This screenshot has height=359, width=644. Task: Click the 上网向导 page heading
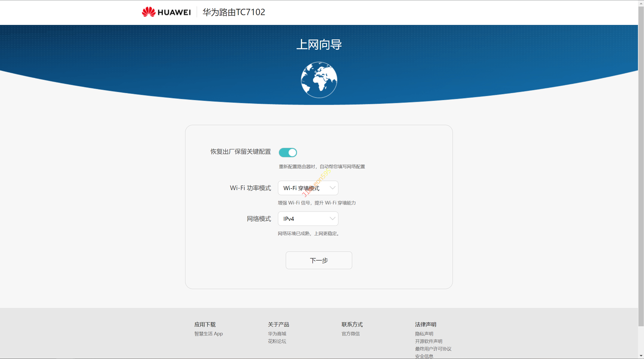(x=319, y=45)
